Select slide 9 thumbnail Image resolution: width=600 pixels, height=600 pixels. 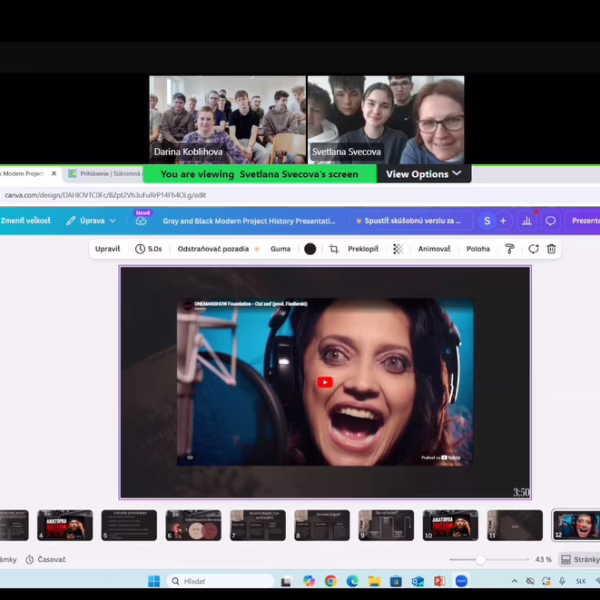[386, 525]
